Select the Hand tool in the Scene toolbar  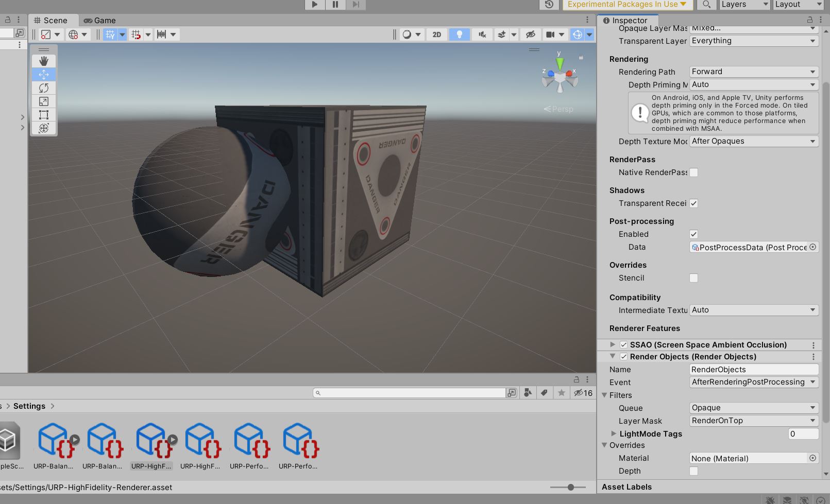[44, 61]
